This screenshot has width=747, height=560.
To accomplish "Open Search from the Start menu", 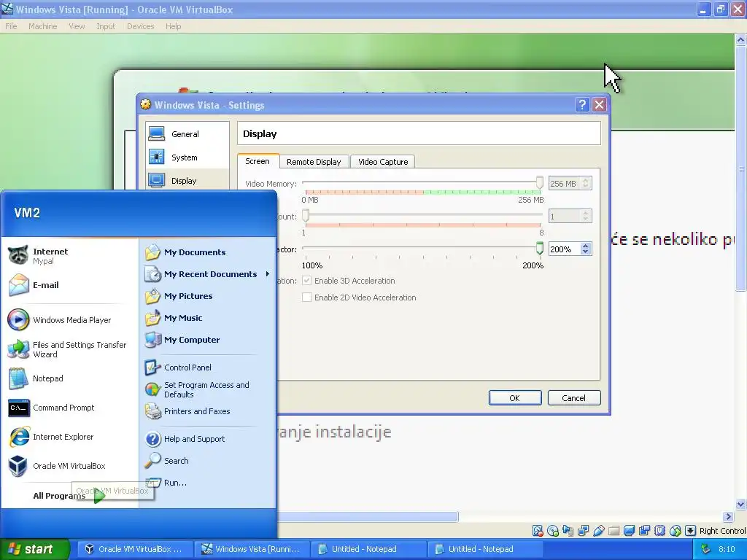I will coord(208,461).
